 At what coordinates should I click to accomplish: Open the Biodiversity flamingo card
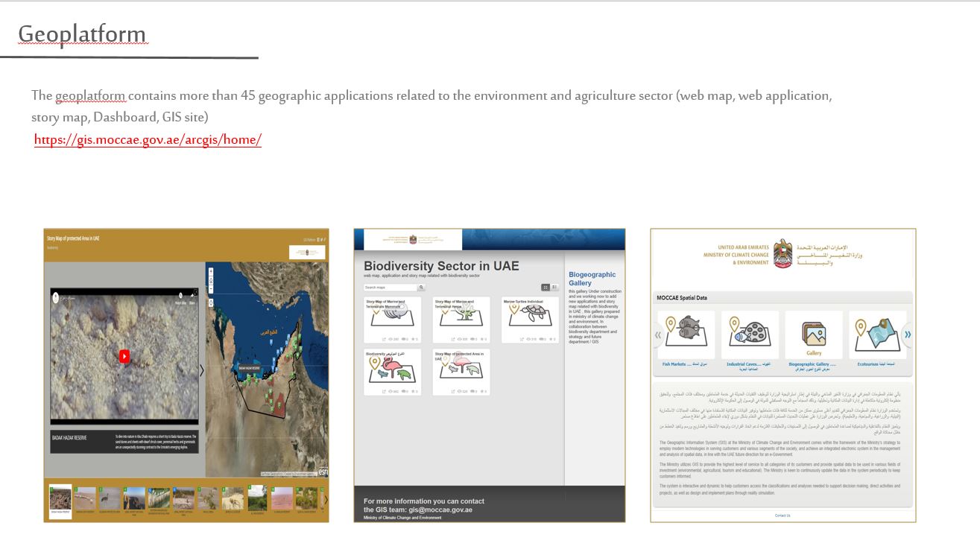pos(393,372)
